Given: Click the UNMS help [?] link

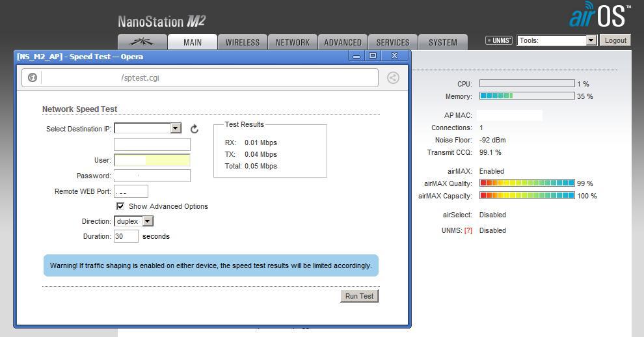Looking at the screenshot, I should click(x=468, y=230).
